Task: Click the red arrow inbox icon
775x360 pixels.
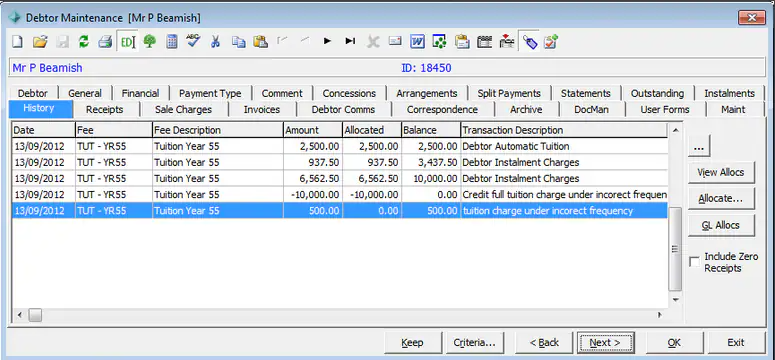Action: tap(507, 42)
